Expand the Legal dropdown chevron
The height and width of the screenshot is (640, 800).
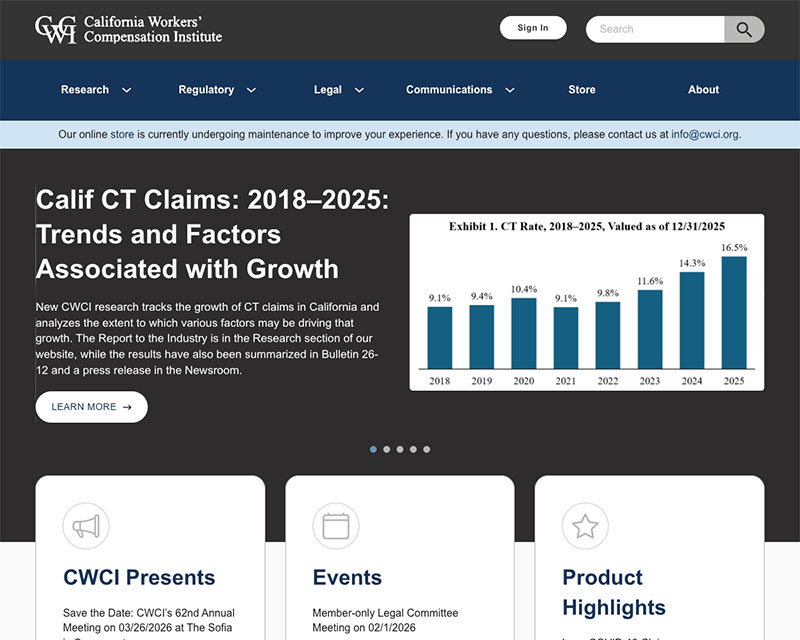(359, 90)
